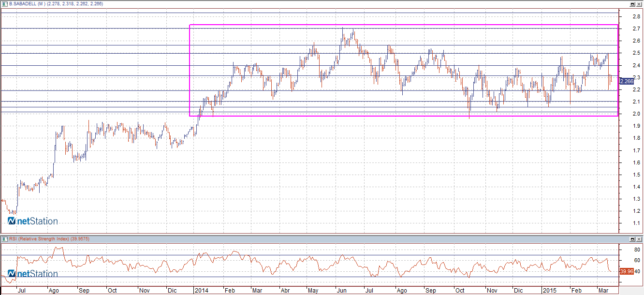The width and height of the screenshot is (644, 295).
Task: Maximize the B.SABADELL price chart panel
Action: click(x=632, y=3)
